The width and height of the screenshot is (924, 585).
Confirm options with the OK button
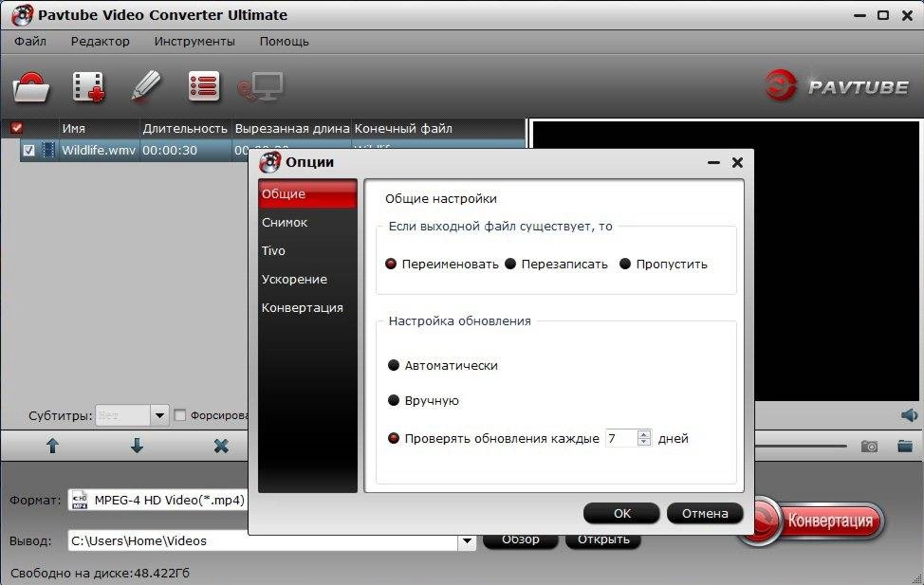click(621, 513)
